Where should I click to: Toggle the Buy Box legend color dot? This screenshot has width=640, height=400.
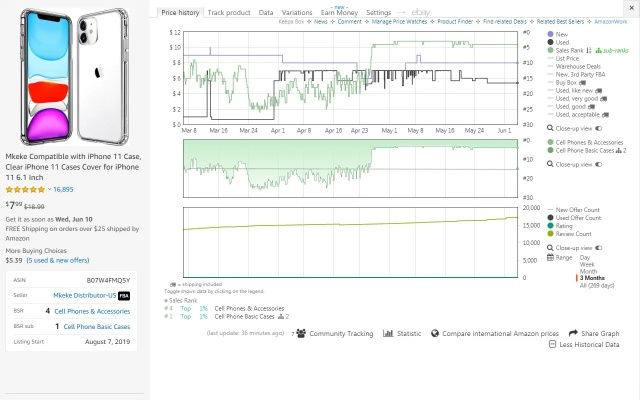pos(550,83)
